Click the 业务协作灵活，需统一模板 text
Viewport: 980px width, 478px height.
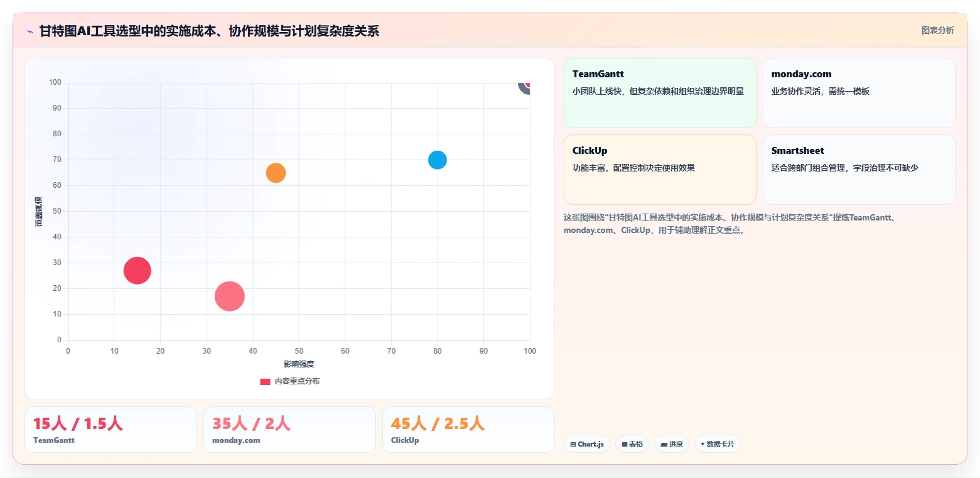coord(821,91)
